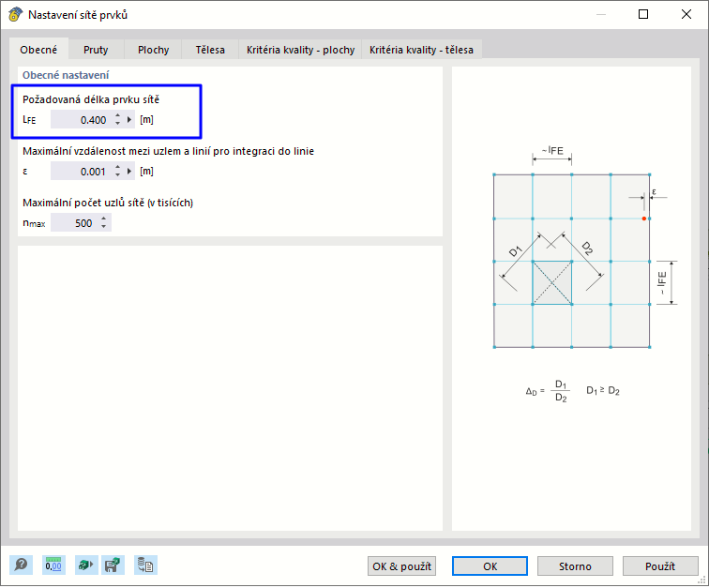Open the ε field arrow menu
Viewport: 709px width, 588px height.
(x=129, y=172)
